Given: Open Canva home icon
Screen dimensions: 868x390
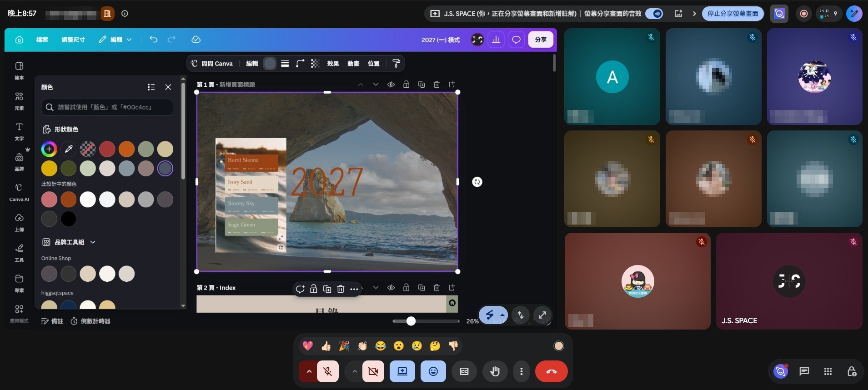Looking at the screenshot, I should coord(19,40).
